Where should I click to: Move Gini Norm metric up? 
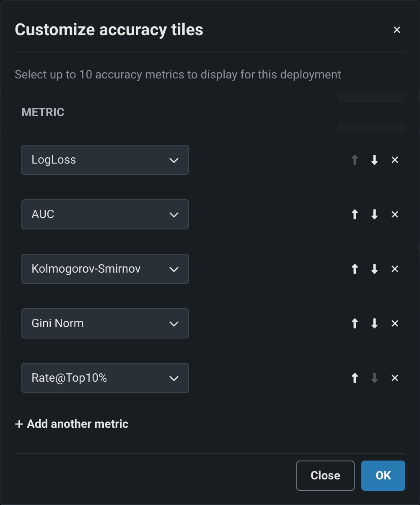click(x=355, y=323)
